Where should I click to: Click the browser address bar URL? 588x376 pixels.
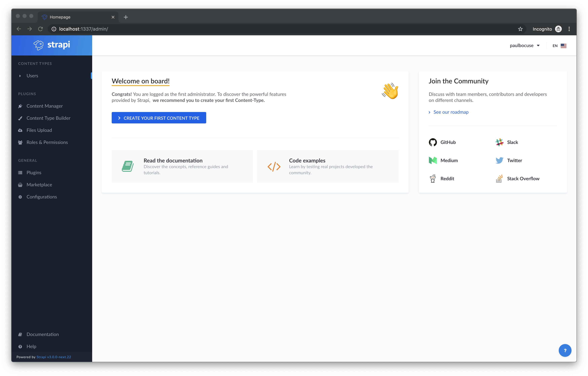(84, 29)
